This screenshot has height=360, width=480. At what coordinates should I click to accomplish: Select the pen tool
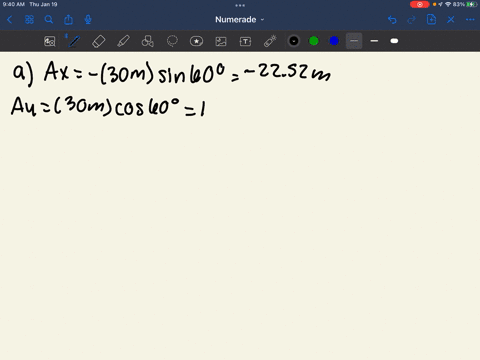[74, 41]
